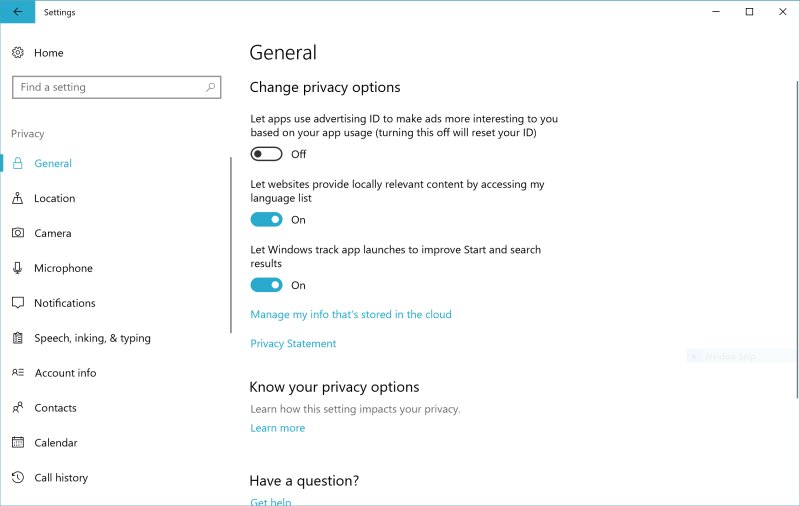800x506 pixels.
Task: Open the Privacy Statement link
Action: pyautogui.click(x=293, y=343)
